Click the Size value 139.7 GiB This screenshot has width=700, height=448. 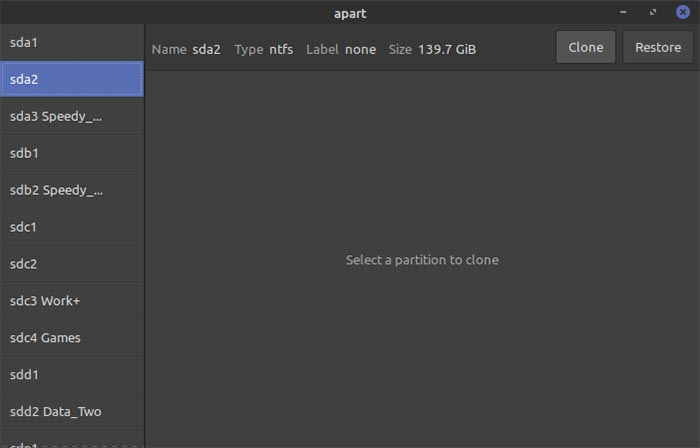(x=447, y=49)
